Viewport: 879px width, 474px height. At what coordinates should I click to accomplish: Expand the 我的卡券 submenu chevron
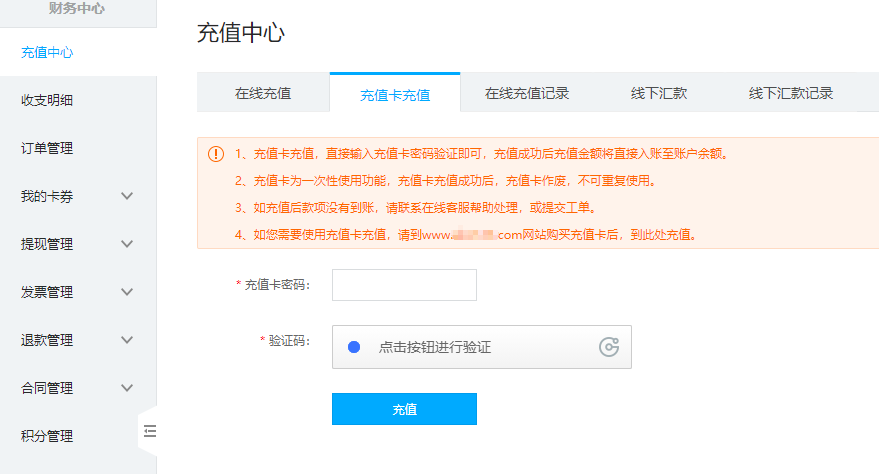tap(127, 196)
